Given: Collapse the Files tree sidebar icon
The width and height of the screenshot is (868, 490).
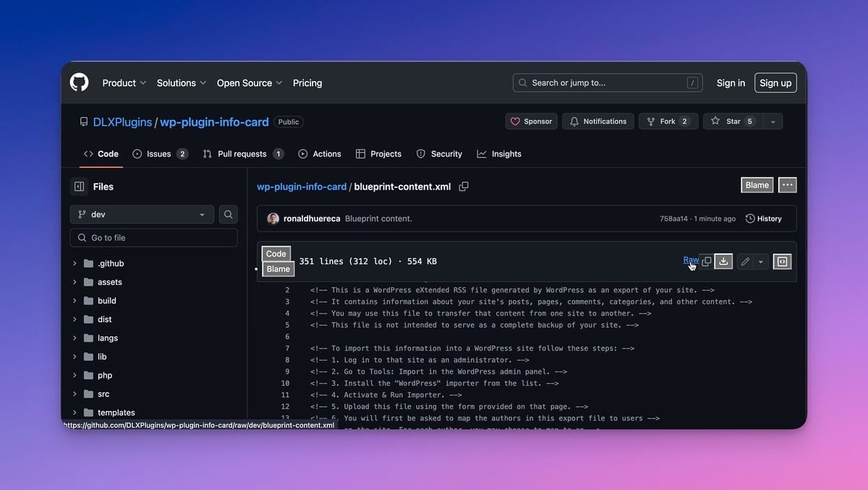Looking at the screenshot, I should coord(79,187).
